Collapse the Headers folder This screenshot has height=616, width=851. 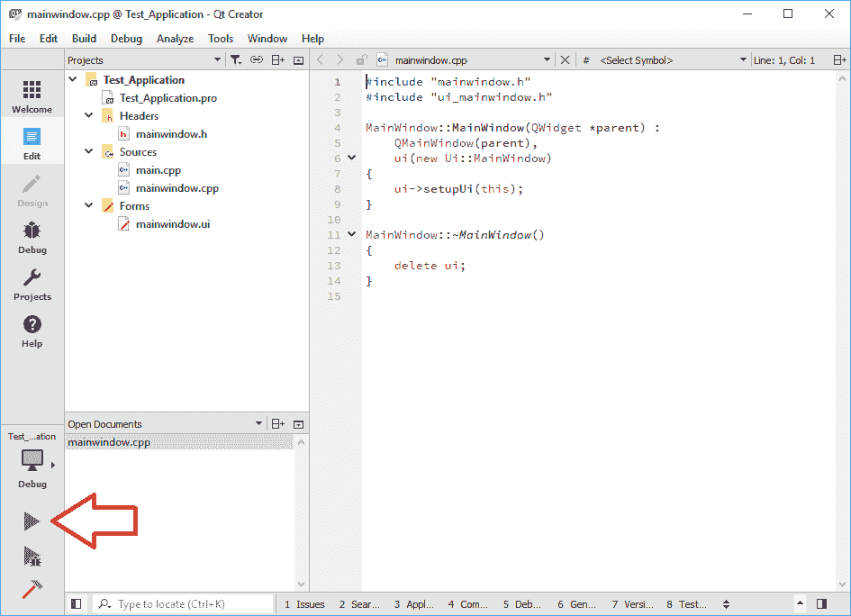[88, 116]
